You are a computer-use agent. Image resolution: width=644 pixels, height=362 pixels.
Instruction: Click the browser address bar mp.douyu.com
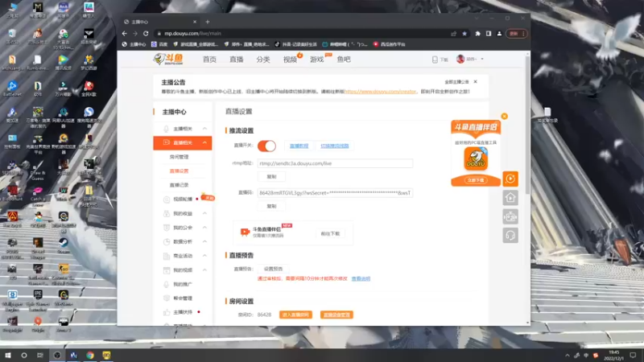[x=302, y=34]
